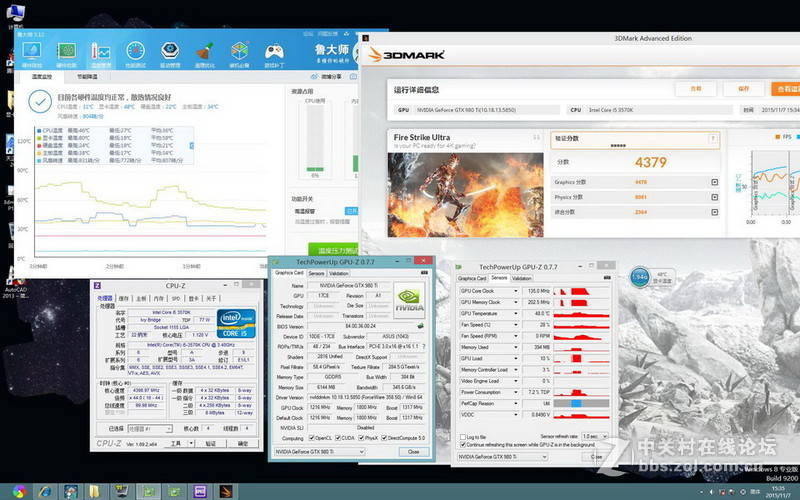Toggle the PhysX checkbox in GPU-Z
The height and width of the screenshot is (500, 800).
361,438
